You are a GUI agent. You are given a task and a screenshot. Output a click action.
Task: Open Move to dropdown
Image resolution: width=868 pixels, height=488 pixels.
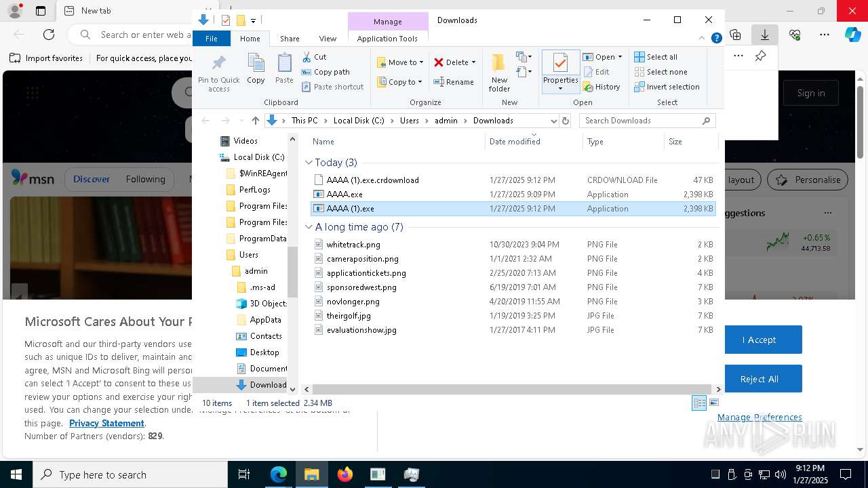click(400, 62)
